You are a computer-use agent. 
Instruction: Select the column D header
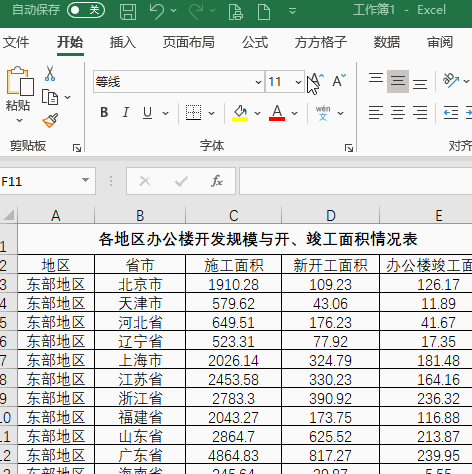click(331, 215)
